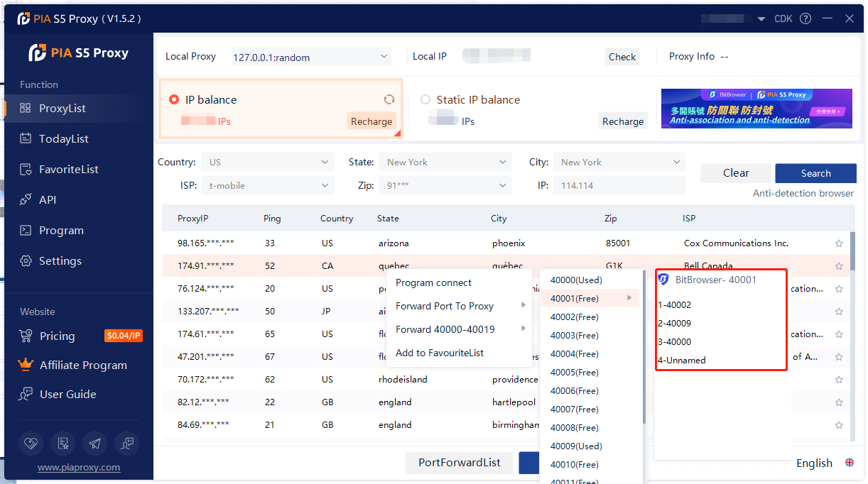Open the Zip 91*** dropdown
Viewport: 868px width, 484px height.
point(445,185)
